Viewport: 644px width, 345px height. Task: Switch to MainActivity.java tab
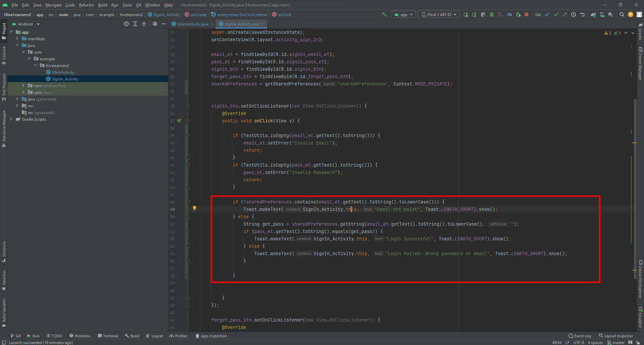pyautogui.click(x=193, y=24)
